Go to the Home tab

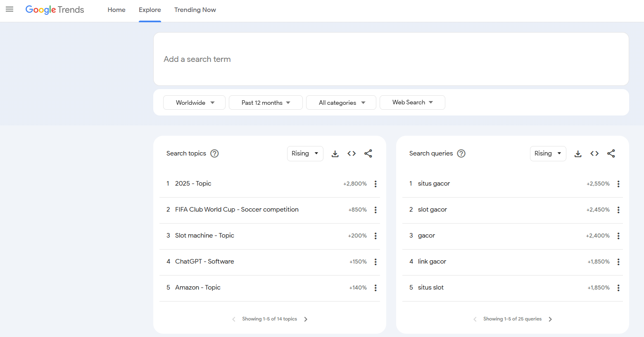[116, 10]
